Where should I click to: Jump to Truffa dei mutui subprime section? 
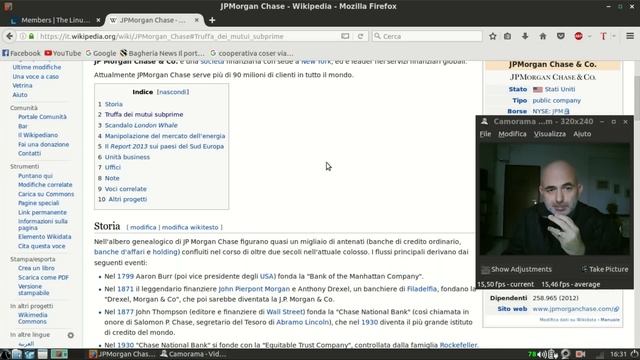[x=144, y=115]
